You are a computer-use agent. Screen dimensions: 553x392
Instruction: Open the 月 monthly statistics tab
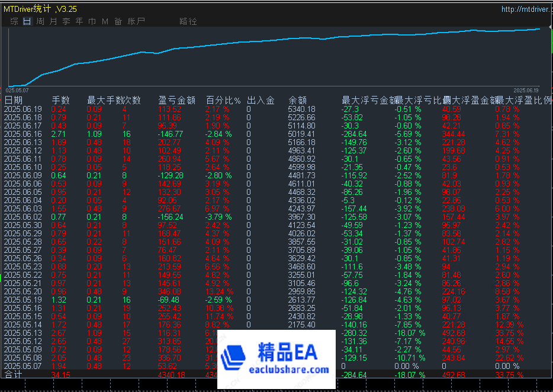click(x=53, y=21)
